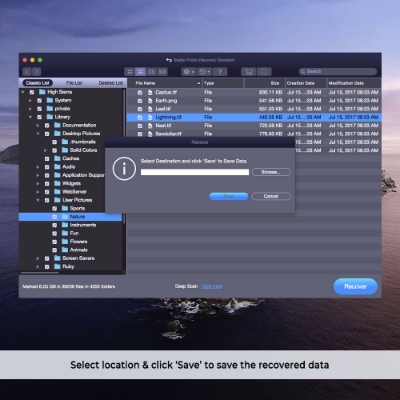400x400 pixels.
Task: Toggle the Cactus.tif file checkbox
Action: coord(140,93)
